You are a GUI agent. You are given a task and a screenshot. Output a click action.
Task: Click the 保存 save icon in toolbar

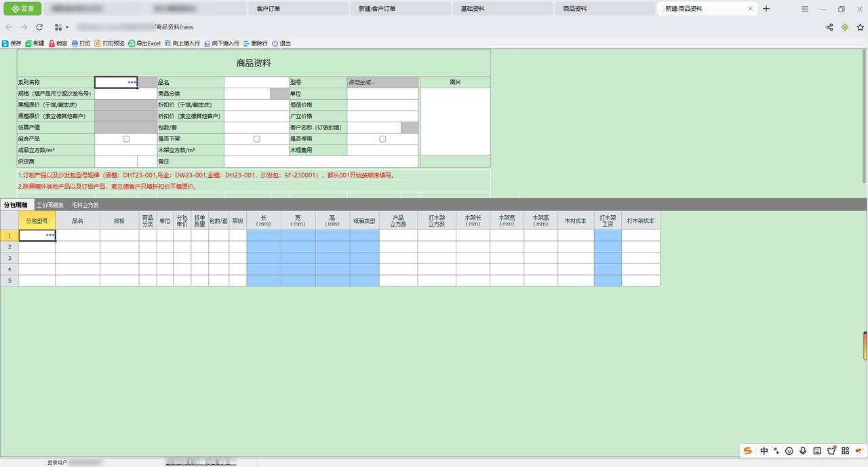click(5, 43)
